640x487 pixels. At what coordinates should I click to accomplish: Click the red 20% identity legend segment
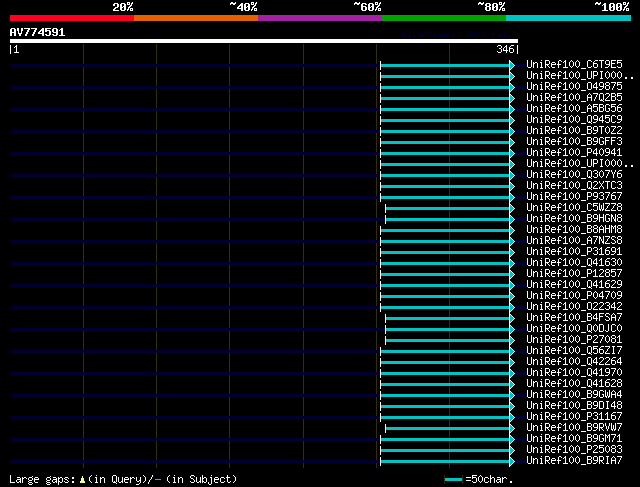72,18
